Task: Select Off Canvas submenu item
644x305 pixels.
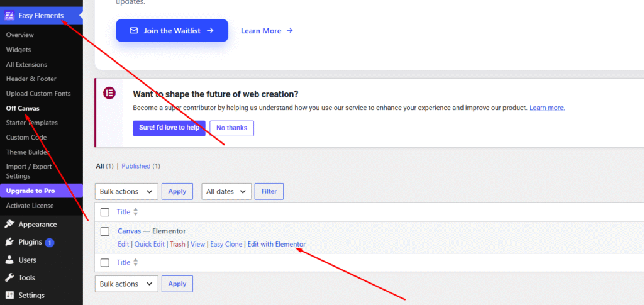Action: (23, 108)
